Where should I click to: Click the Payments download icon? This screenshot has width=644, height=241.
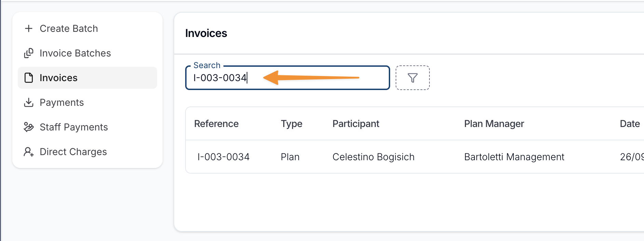click(x=29, y=102)
